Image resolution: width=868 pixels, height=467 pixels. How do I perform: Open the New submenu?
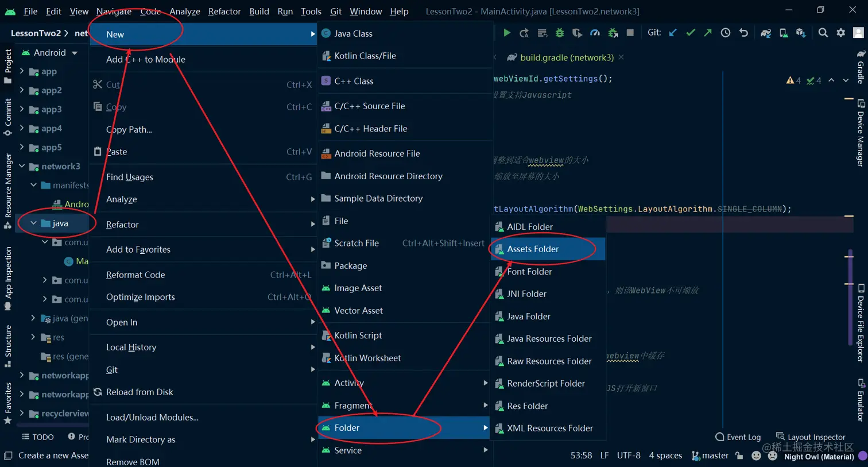[x=203, y=34]
